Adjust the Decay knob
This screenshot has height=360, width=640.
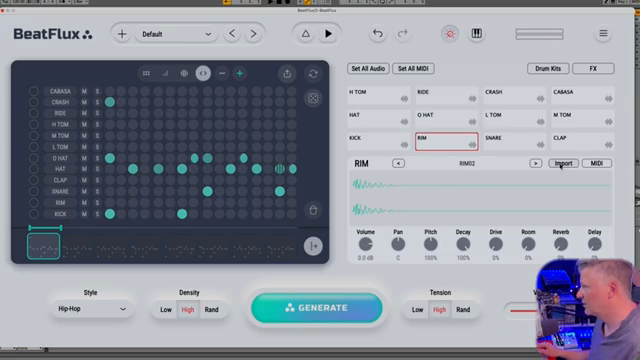pyautogui.click(x=463, y=244)
